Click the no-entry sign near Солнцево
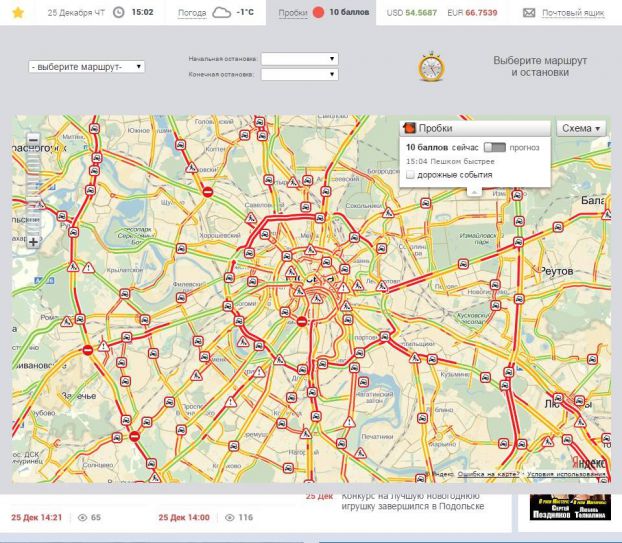Screen dimensions: 622x543 tap(134, 436)
